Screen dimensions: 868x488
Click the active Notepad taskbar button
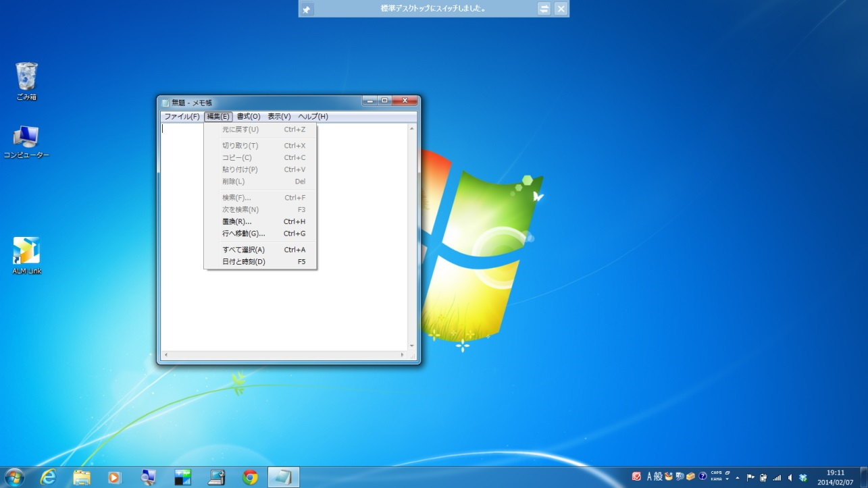[284, 477]
